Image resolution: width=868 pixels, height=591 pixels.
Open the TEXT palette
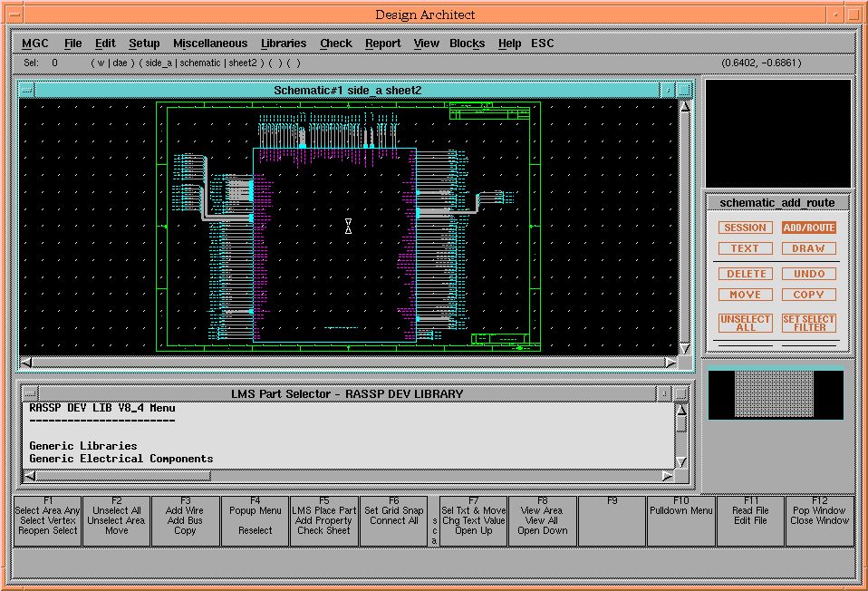point(746,248)
